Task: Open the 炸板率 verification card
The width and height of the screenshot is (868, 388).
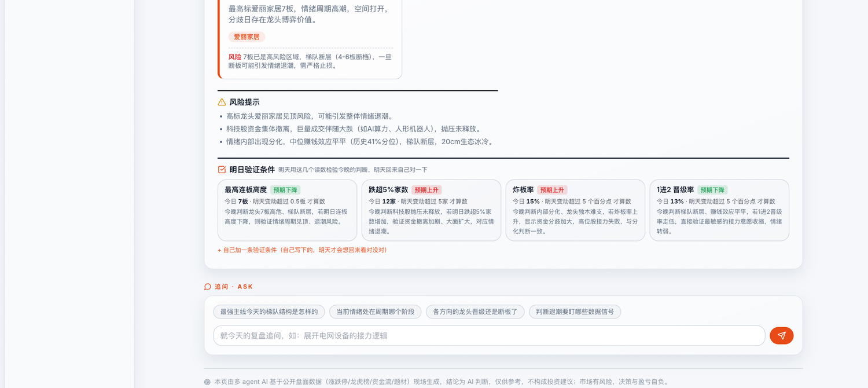Action: (575, 210)
